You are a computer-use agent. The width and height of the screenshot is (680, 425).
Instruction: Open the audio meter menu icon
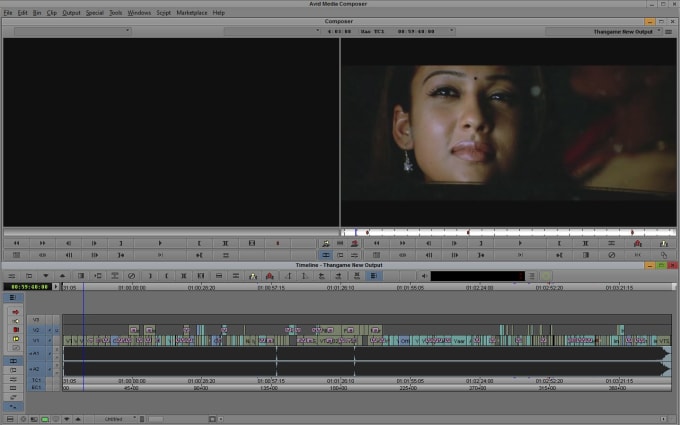coord(532,276)
